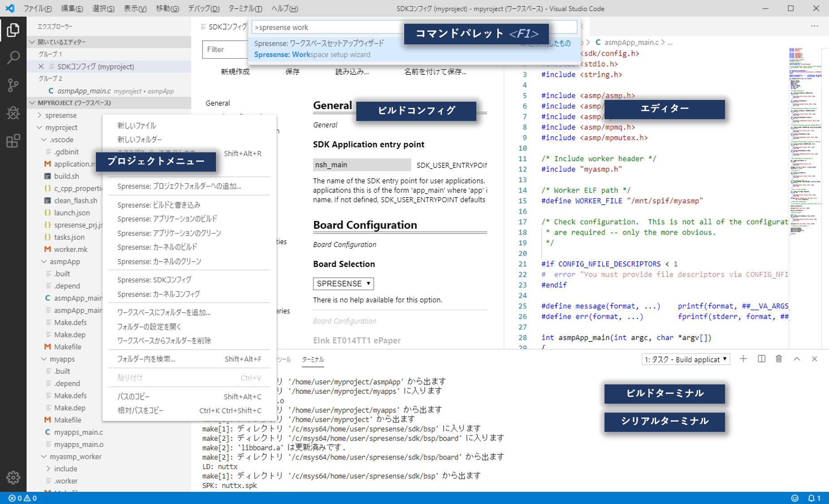Viewport: 829px width, 504px height.
Task: Open the ターミナル menu in menu bar
Action: (x=245, y=9)
